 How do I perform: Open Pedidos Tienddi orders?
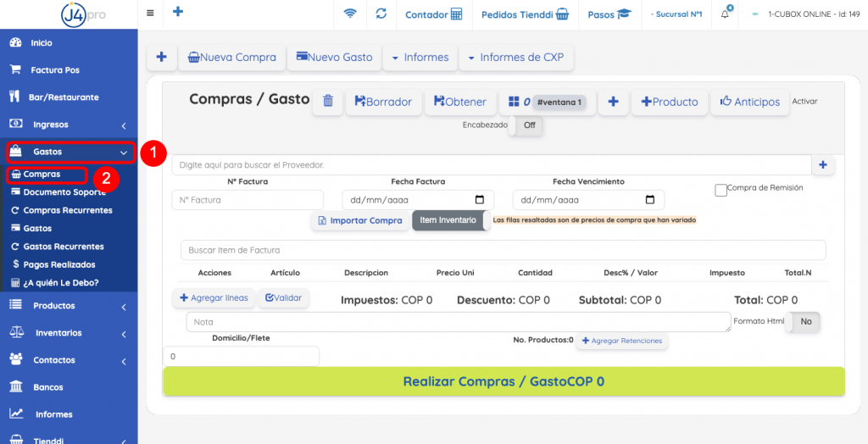click(x=525, y=14)
